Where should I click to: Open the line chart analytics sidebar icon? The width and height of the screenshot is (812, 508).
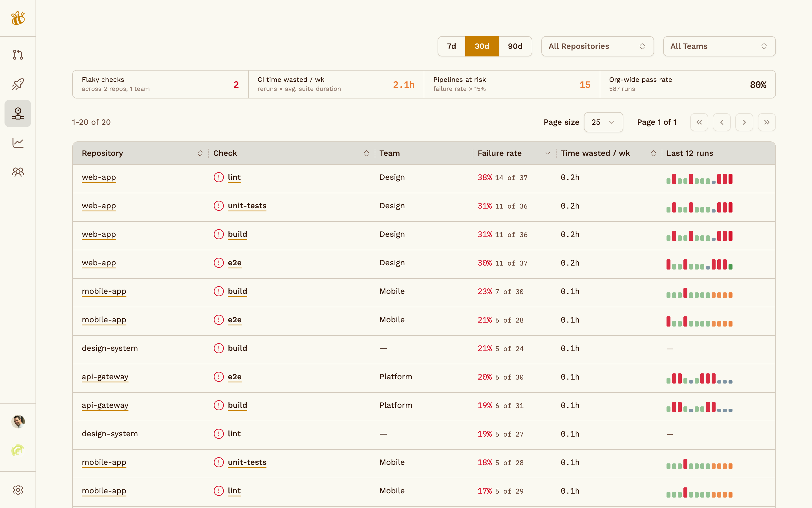point(18,143)
